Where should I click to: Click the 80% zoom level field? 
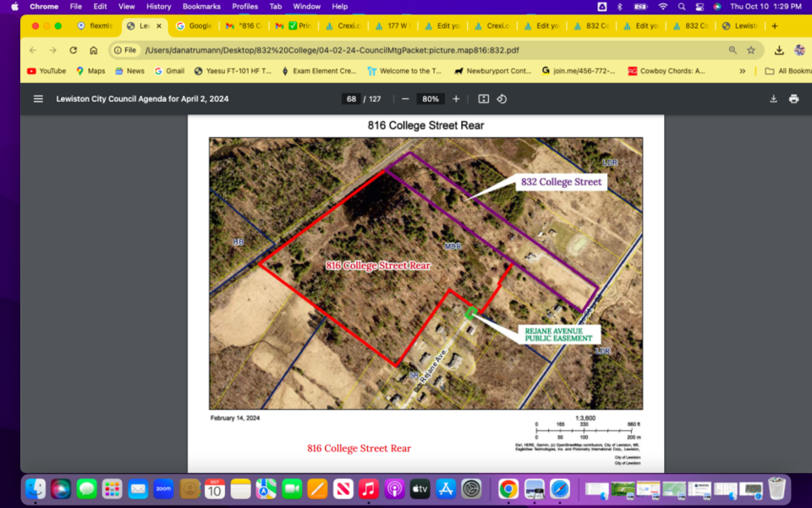click(431, 99)
